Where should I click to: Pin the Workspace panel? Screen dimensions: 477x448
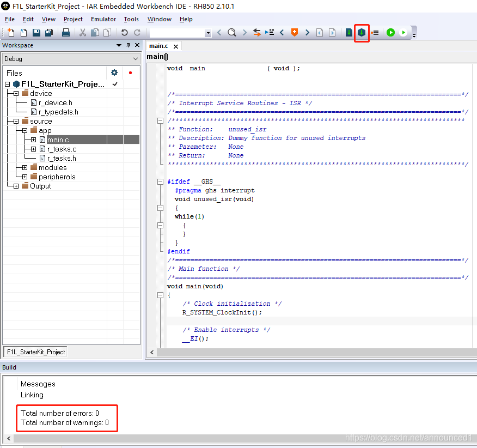128,45
